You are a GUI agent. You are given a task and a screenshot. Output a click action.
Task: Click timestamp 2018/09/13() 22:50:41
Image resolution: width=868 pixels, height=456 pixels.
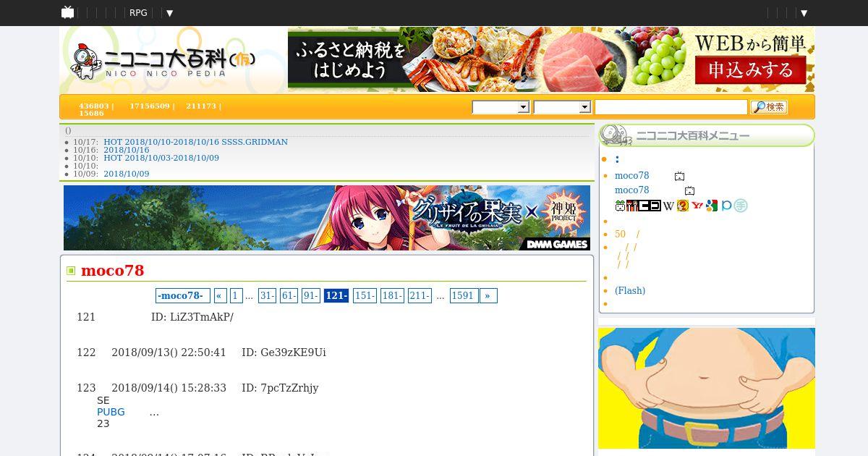(169, 352)
